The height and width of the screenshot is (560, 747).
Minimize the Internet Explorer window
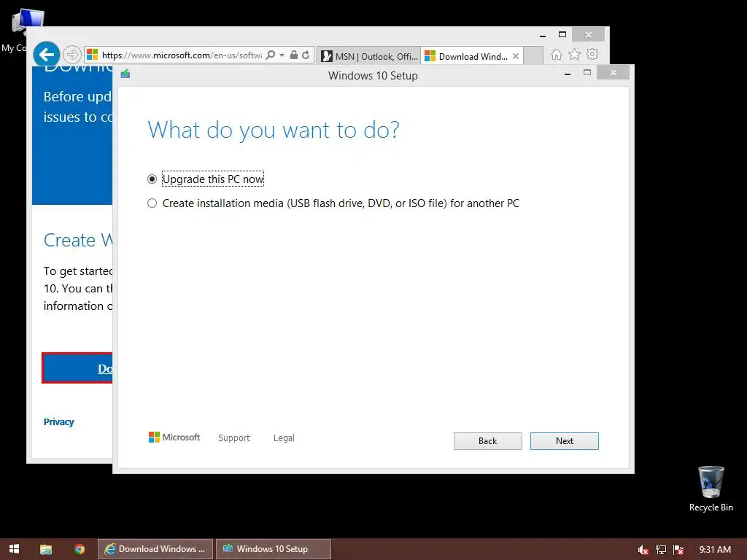(x=542, y=35)
